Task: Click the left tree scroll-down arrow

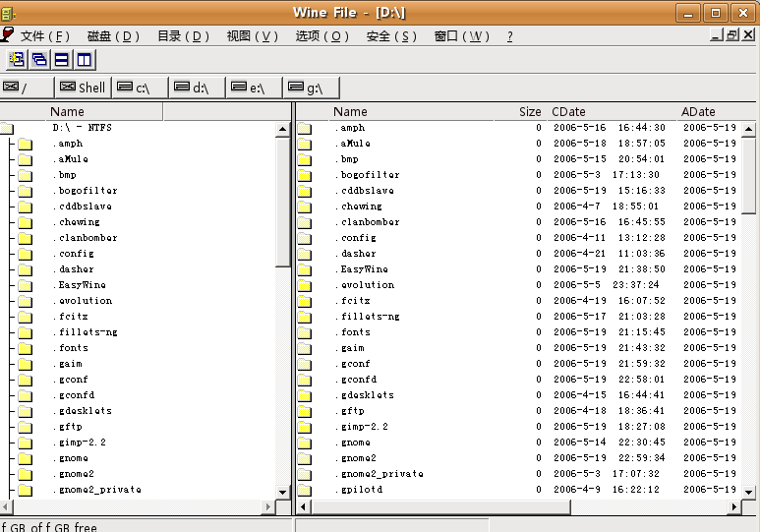Action: click(x=282, y=492)
